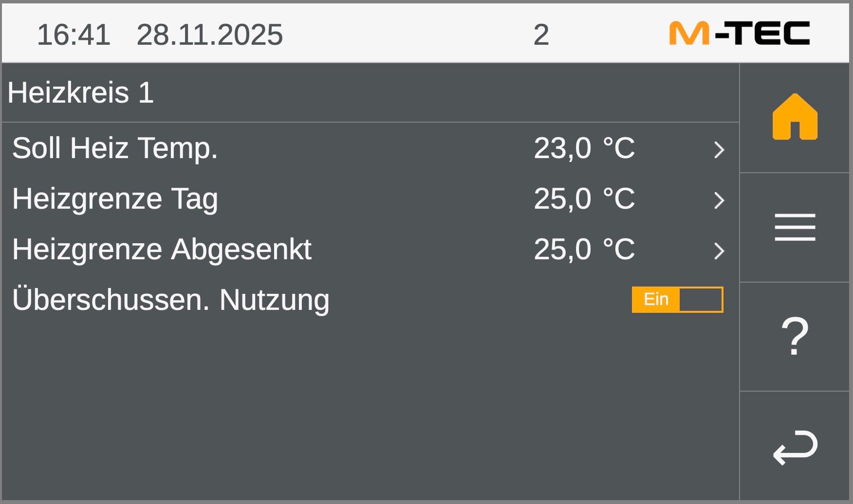Click the Heizkreis 1 title
The height and width of the screenshot is (504, 853).
coord(81,92)
